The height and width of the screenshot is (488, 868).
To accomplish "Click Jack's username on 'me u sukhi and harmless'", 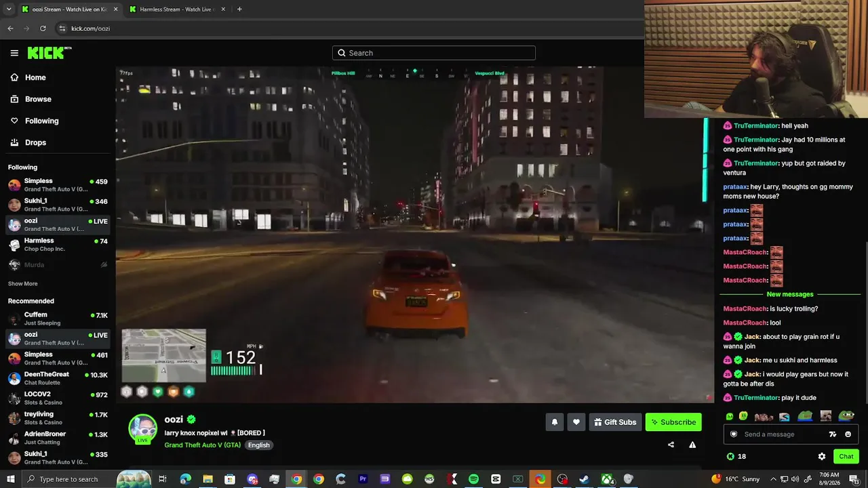I will click(752, 360).
